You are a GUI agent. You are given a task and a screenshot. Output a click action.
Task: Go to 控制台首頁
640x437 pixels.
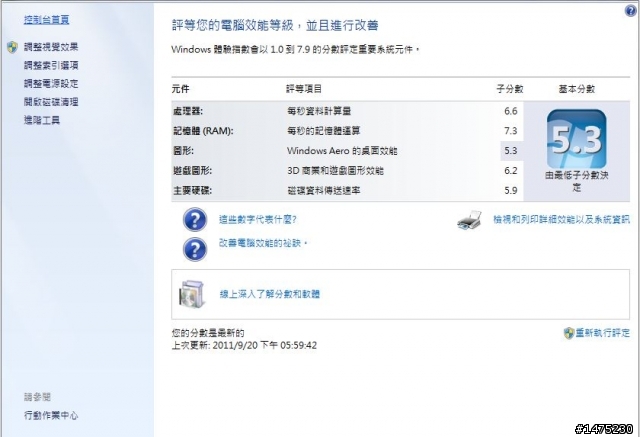[47, 20]
